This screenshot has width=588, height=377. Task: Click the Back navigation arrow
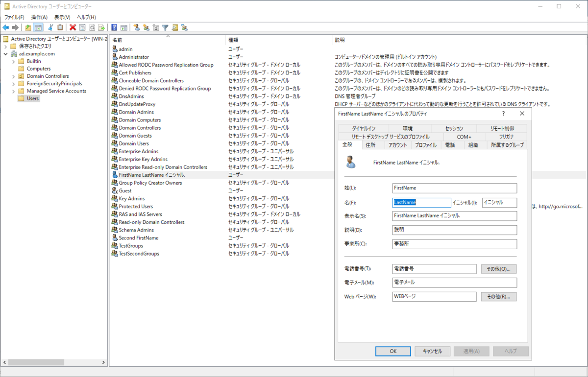6,27
